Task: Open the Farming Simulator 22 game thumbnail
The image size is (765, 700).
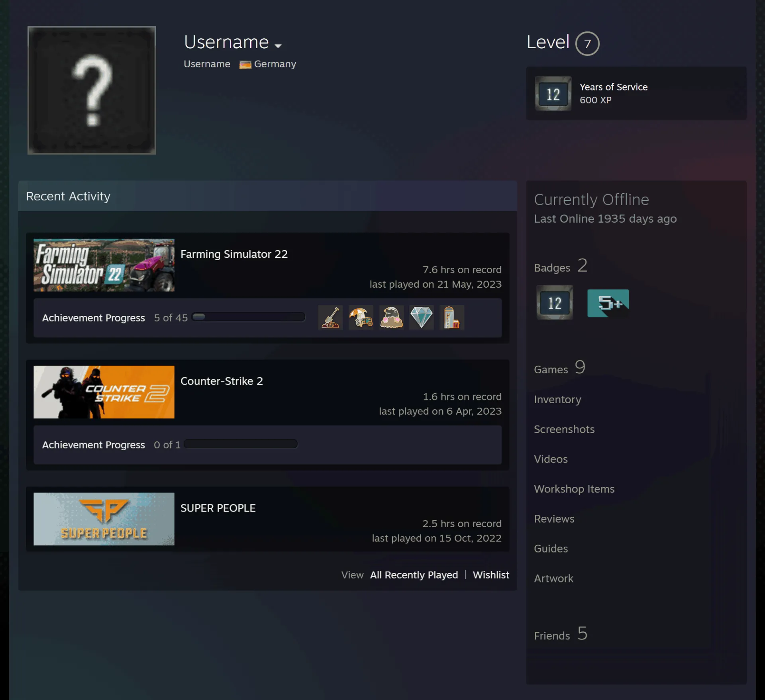Action: pos(104,265)
